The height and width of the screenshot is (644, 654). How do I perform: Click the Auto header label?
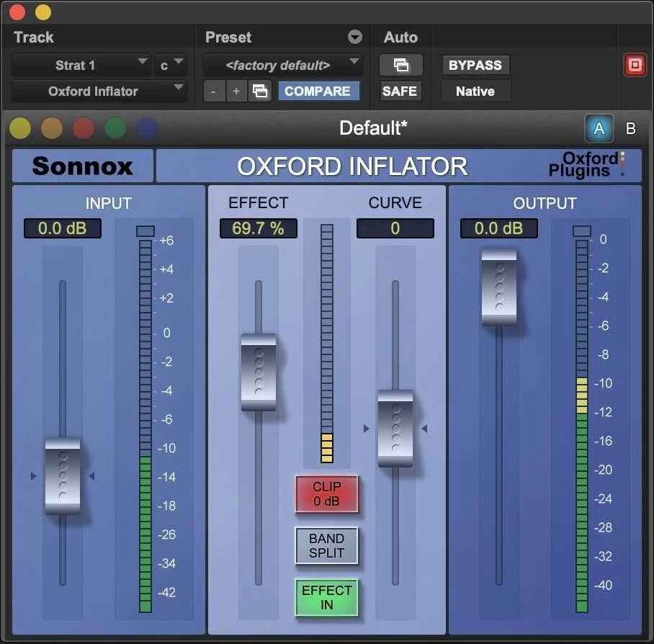[x=400, y=37]
